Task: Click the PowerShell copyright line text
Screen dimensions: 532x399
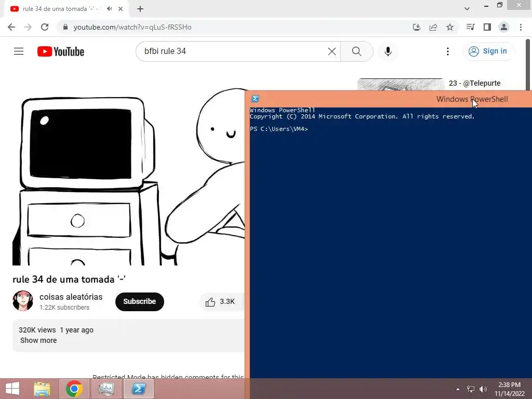Action: [362, 116]
